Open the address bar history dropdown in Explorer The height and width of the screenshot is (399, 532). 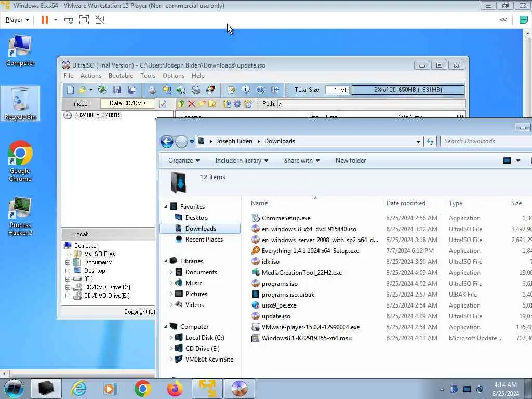418,141
